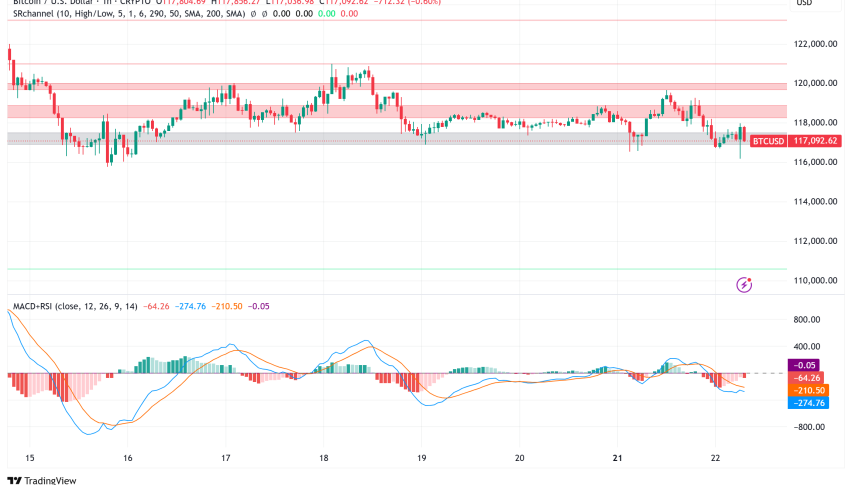This screenshot has width=852, height=485.
Task: Click the 122,000.00 price axis label
Action: pos(815,44)
